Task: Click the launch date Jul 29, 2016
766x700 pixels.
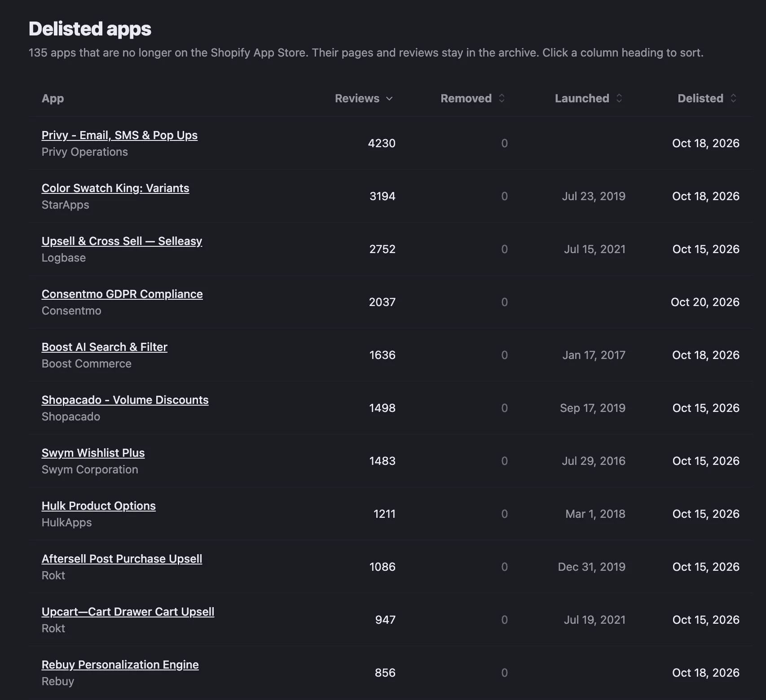Action: (594, 461)
